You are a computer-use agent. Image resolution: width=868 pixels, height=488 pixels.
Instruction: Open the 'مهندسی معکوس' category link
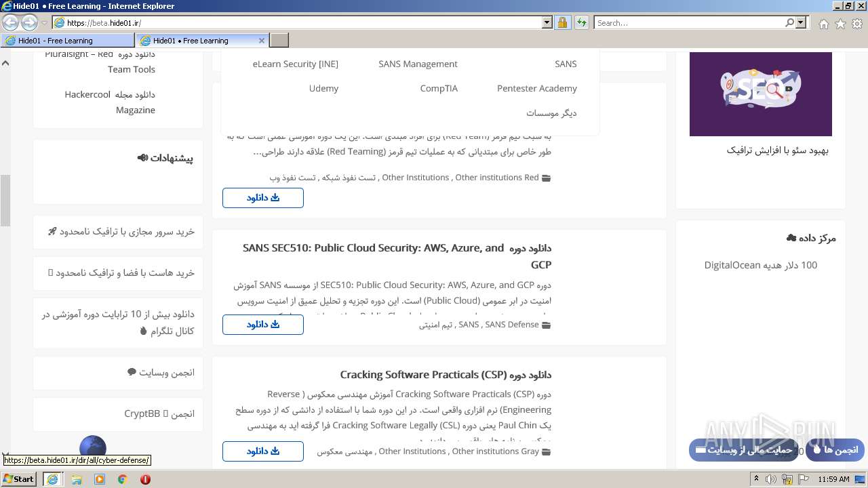[345, 451]
